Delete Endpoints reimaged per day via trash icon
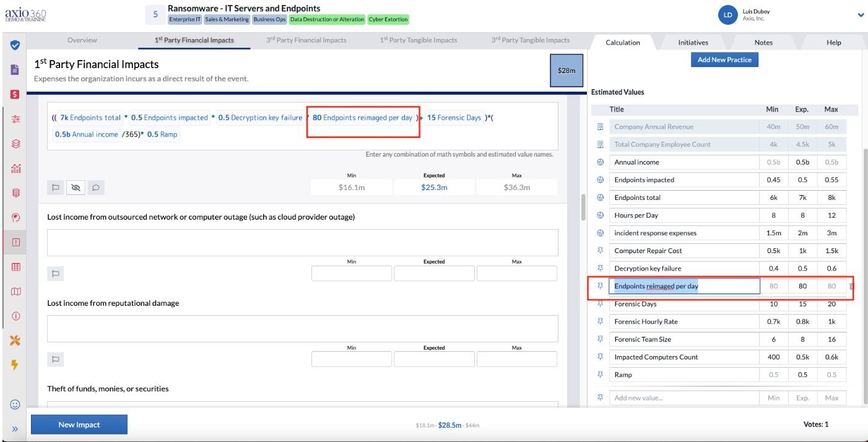 pyautogui.click(x=853, y=286)
